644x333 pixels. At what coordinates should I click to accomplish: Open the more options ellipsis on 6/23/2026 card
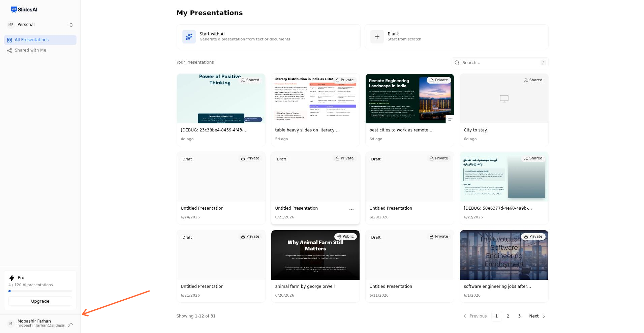(x=351, y=210)
